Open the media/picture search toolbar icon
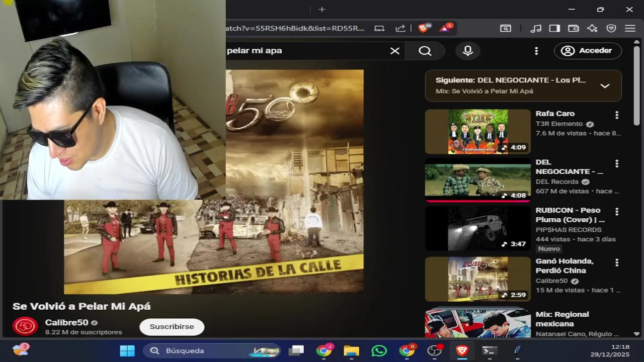Image resolution: width=644 pixels, height=362 pixels. pyautogui.click(x=506, y=29)
